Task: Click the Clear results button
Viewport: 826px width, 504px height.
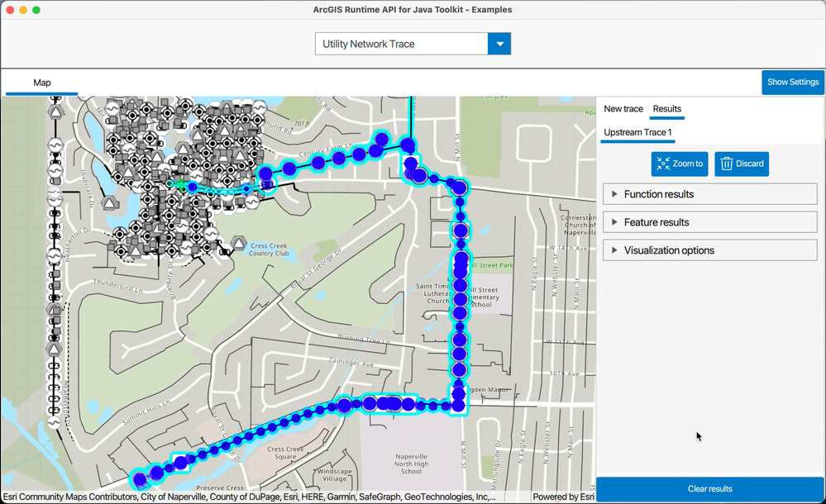Action: tap(709, 489)
